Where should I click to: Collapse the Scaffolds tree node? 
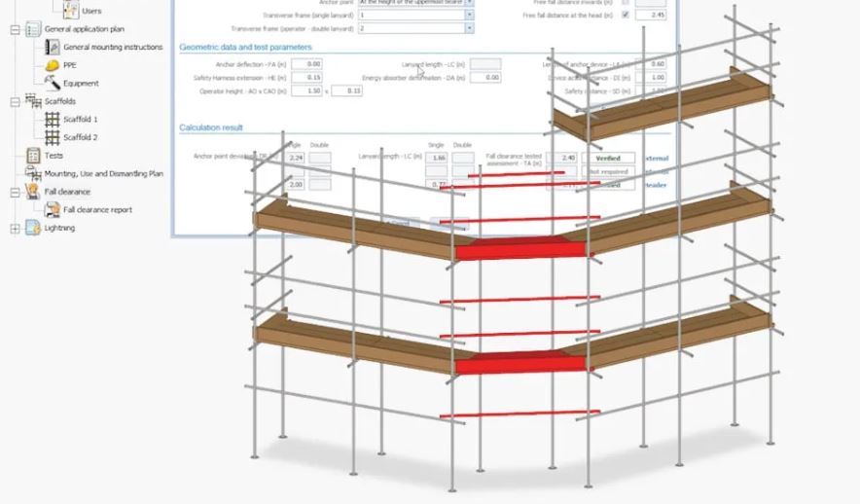point(15,101)
